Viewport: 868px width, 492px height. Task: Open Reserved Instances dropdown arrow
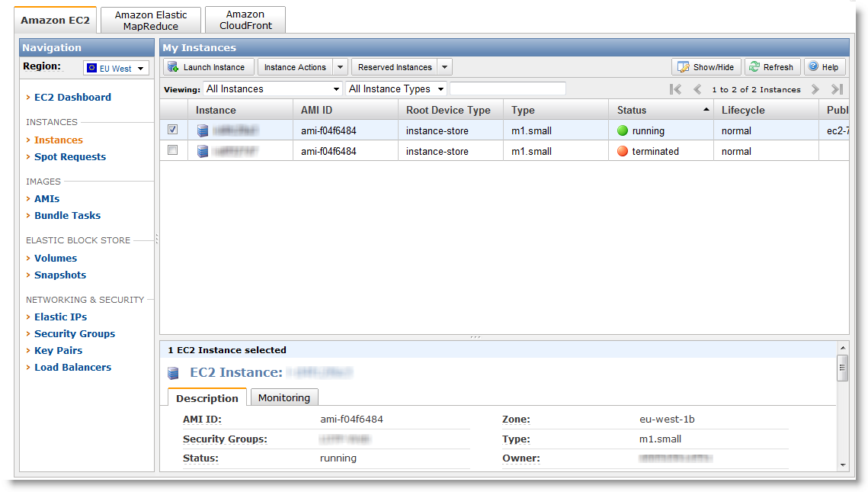[444, 67]
